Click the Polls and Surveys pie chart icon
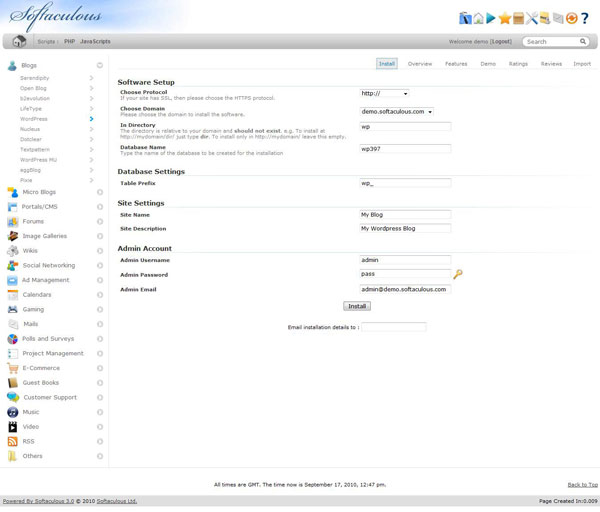The height and width of the screenshot is (512, 600). pyautogui.click(x=12, y=339)
